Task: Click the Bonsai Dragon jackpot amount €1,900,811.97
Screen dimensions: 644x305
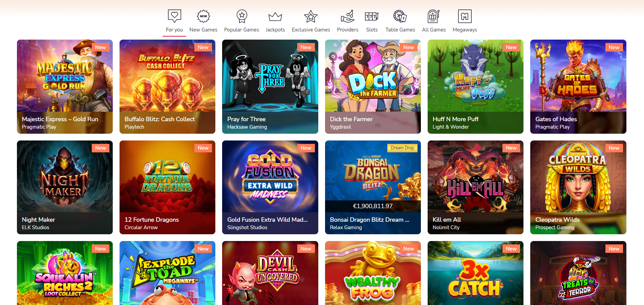Action: [x=373, y=206]
